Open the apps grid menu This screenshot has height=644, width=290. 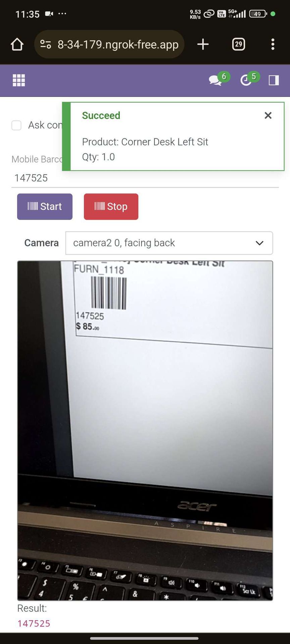point(19,80)
